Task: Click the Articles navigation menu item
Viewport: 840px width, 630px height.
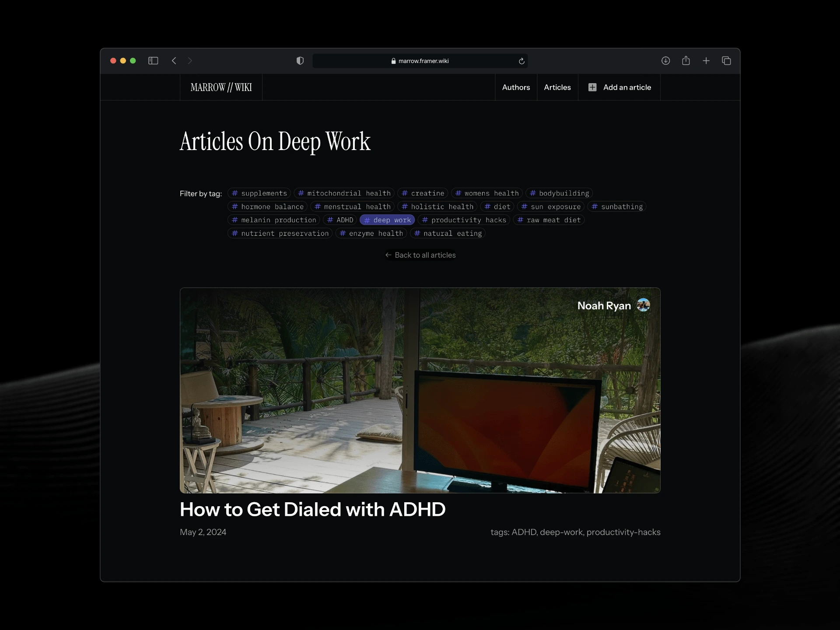Action: (x=556, y=87)
